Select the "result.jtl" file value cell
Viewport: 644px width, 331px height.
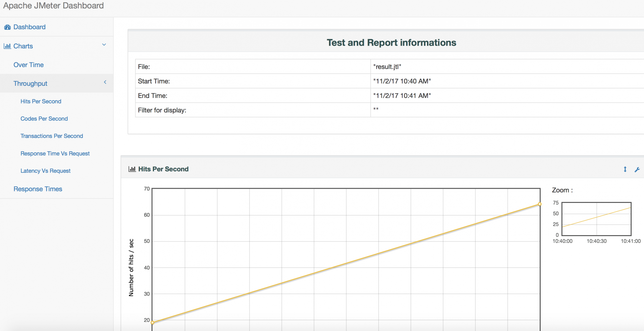pos(507,67)
